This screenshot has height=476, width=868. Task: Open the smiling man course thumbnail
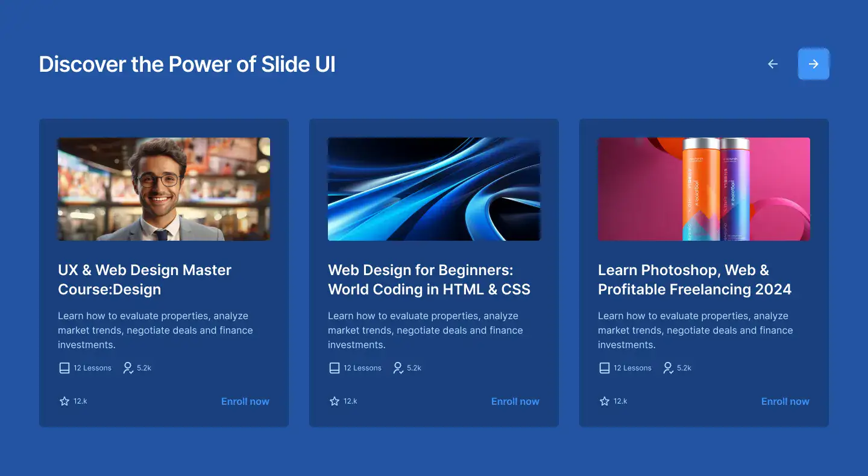coord(164,189)
